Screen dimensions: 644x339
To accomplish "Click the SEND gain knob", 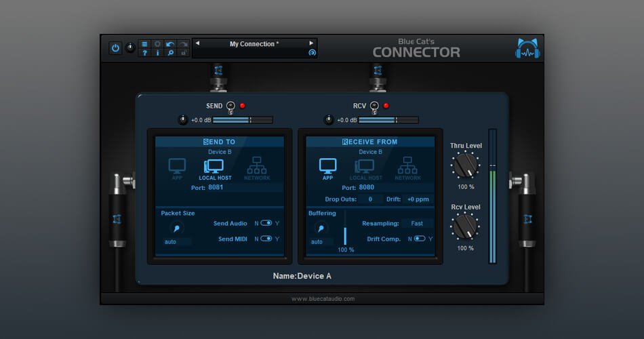I will coord(183,120).
